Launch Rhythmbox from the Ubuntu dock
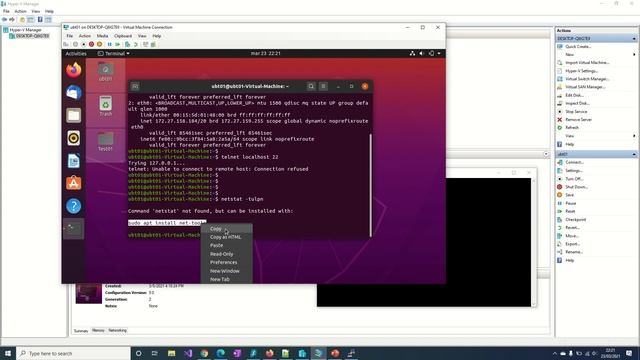This screenshot has width=640, height=360. coord(73,138)
